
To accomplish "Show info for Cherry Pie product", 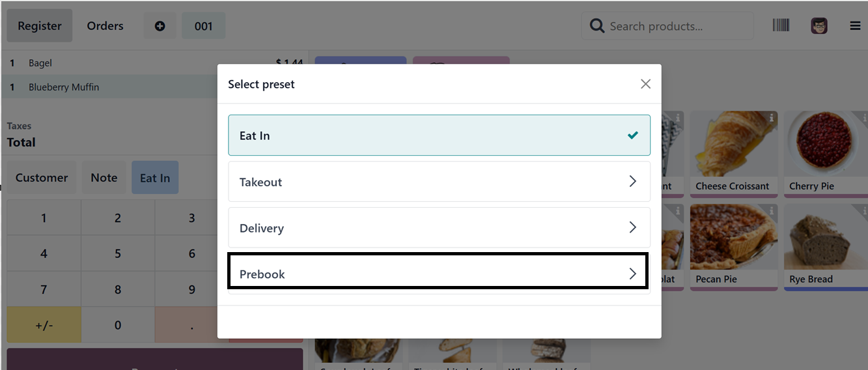I will (x=862, y=118).
